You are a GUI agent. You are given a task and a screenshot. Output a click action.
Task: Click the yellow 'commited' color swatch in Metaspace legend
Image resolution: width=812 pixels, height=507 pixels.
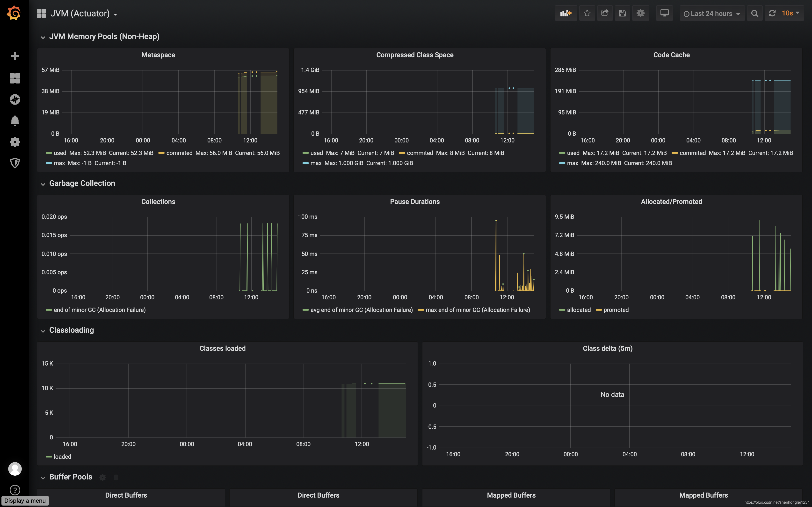point(161,153)
